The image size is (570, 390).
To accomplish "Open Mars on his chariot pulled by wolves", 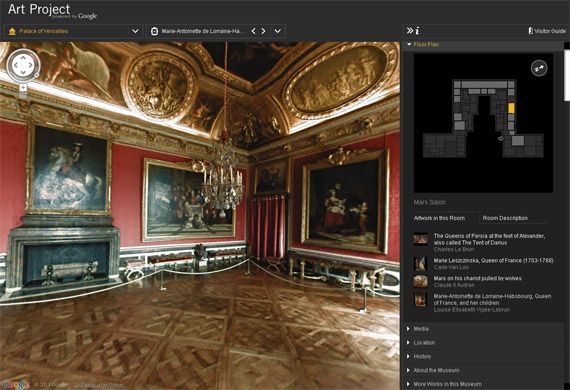I will 477,278.
